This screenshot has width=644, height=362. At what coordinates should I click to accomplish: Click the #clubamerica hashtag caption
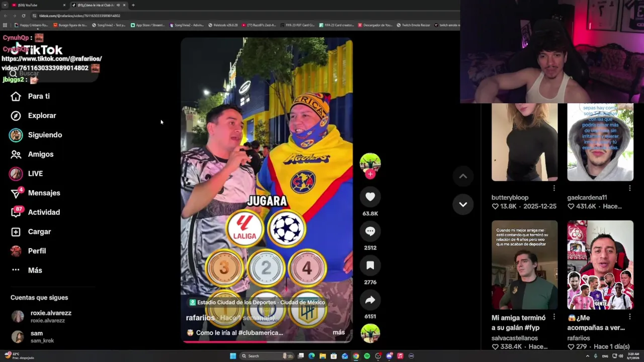coord(261,332)
